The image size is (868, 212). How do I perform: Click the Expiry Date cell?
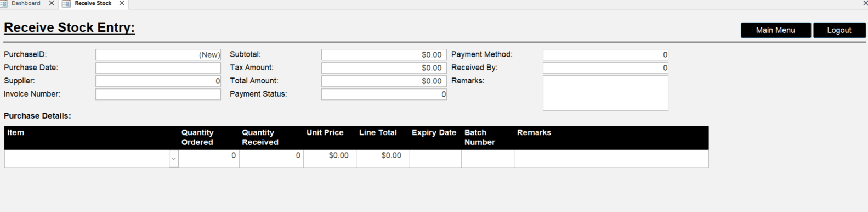[435, 159]
